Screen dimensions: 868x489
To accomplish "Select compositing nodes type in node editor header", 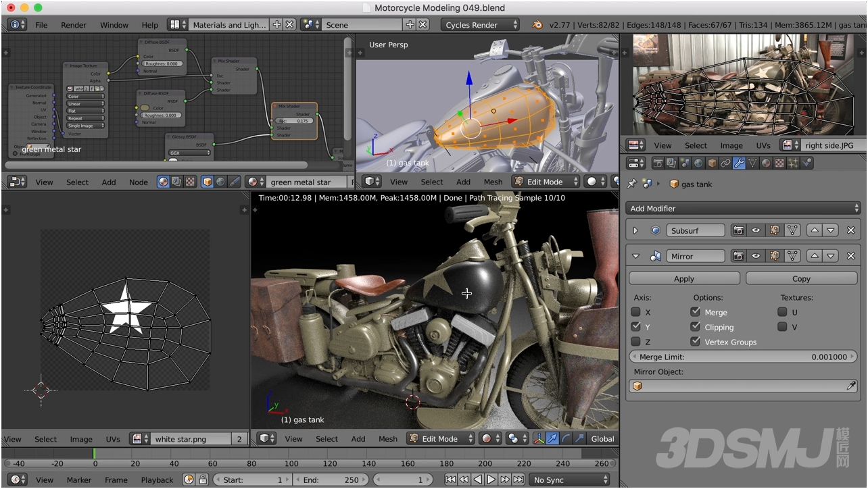I will click(x=177, y=182).
